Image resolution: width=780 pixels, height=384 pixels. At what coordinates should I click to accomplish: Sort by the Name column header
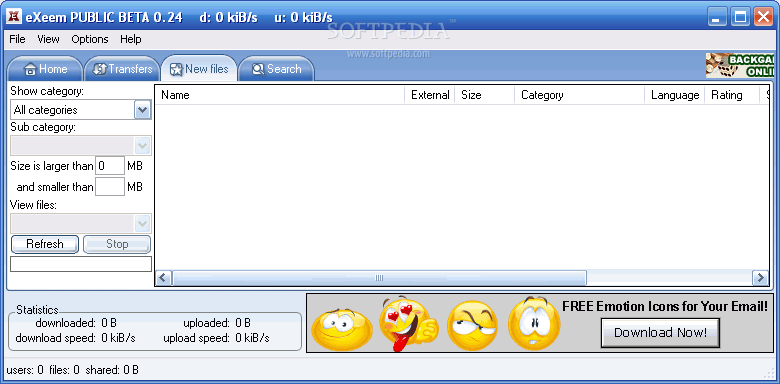point(281,95)
